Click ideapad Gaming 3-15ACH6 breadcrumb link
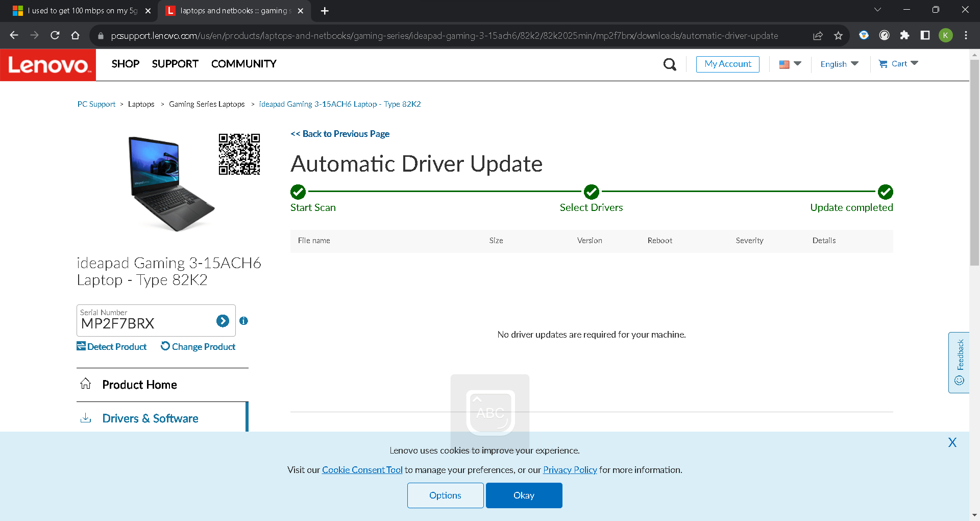The image size is (980, 521). click(x=340, y=104)
